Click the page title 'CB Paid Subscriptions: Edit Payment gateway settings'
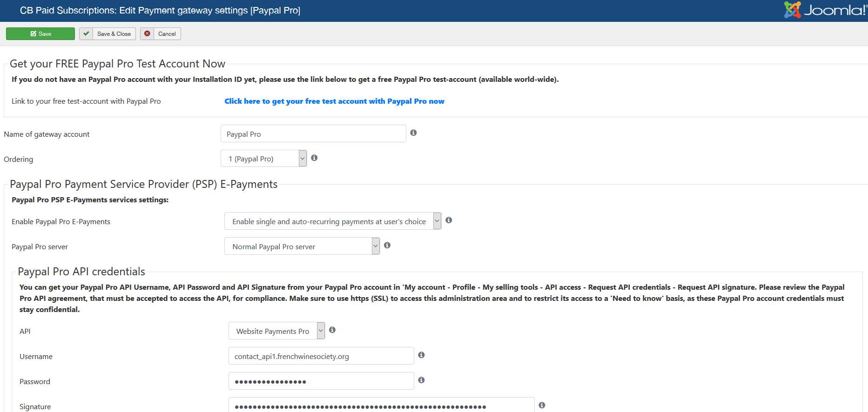The height and width of the screenshot is (412, 868). coord(160,10)
